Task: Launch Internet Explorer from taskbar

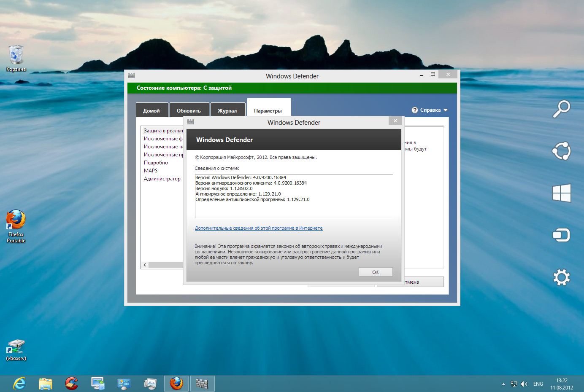Action: click(x=19, y=384)
